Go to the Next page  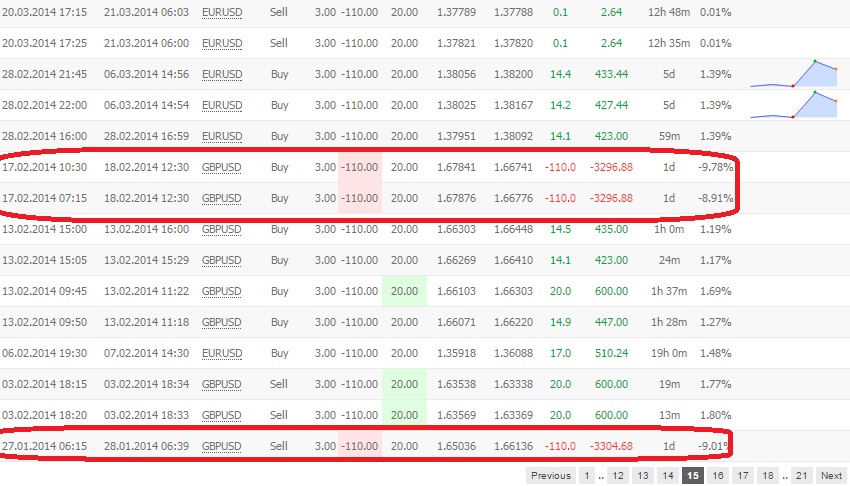tap(831, 475)
